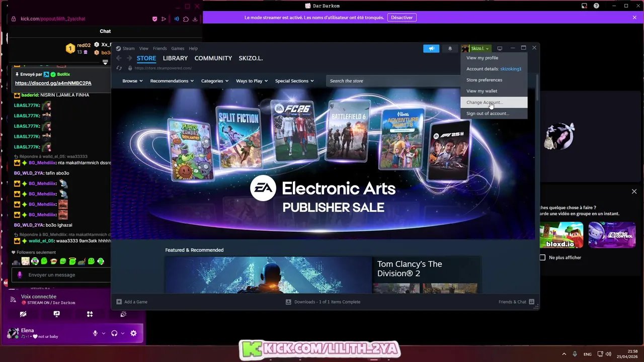Switch to COMMUNITY tab
Image resolution: width=644 pixels, height=362 pixels.
click(213, 58)
